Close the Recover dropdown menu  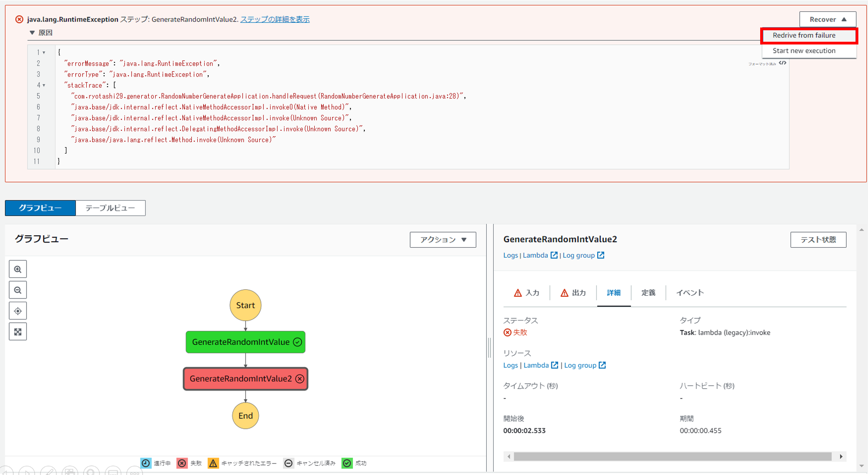(827, 19)
